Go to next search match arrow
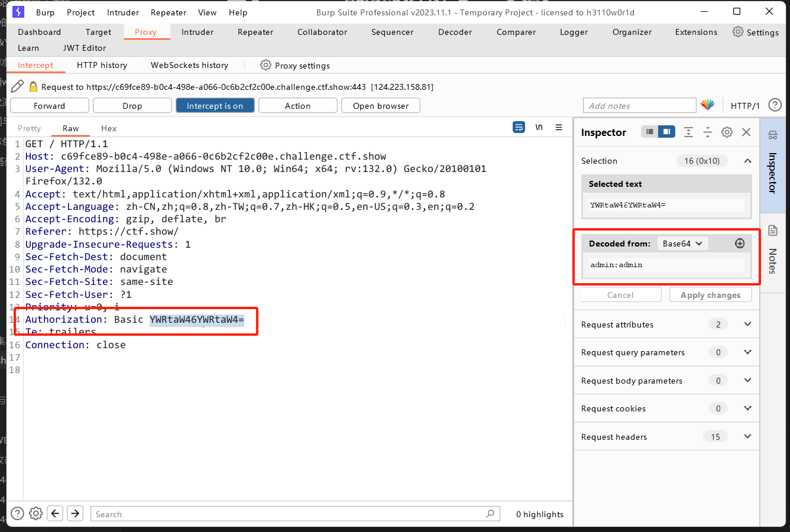This screenshot has height=532, width=790. [75, 513]
